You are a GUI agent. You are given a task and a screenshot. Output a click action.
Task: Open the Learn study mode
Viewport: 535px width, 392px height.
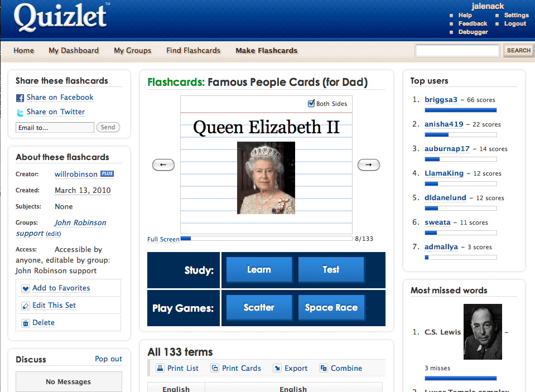click(x=259, y=270)
